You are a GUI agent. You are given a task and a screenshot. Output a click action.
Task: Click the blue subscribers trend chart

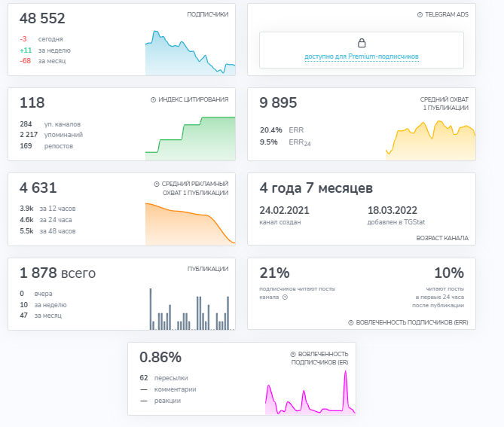pos(191,53)
